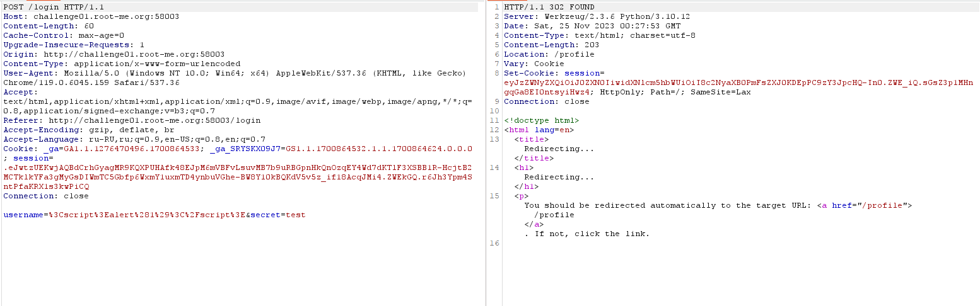This screenshot has width=980, height=306.
Task: Click the 'Location: /profile' response header
Action: (x=549, y=54)
